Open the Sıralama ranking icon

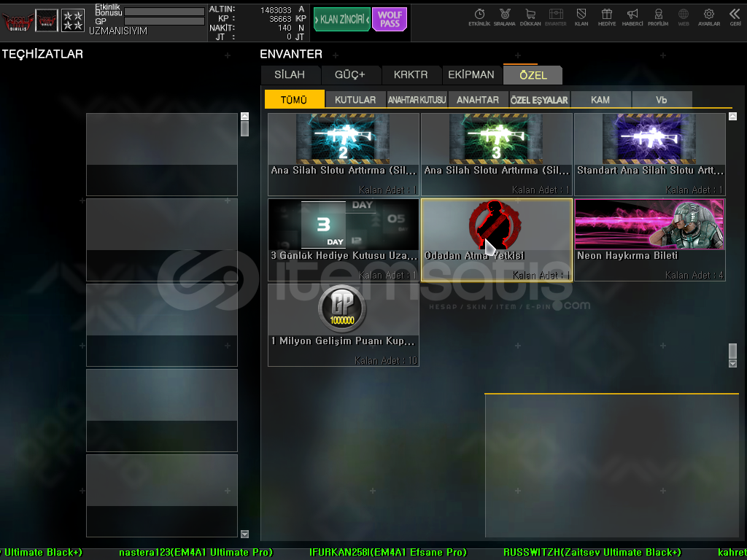pos(504,17)
